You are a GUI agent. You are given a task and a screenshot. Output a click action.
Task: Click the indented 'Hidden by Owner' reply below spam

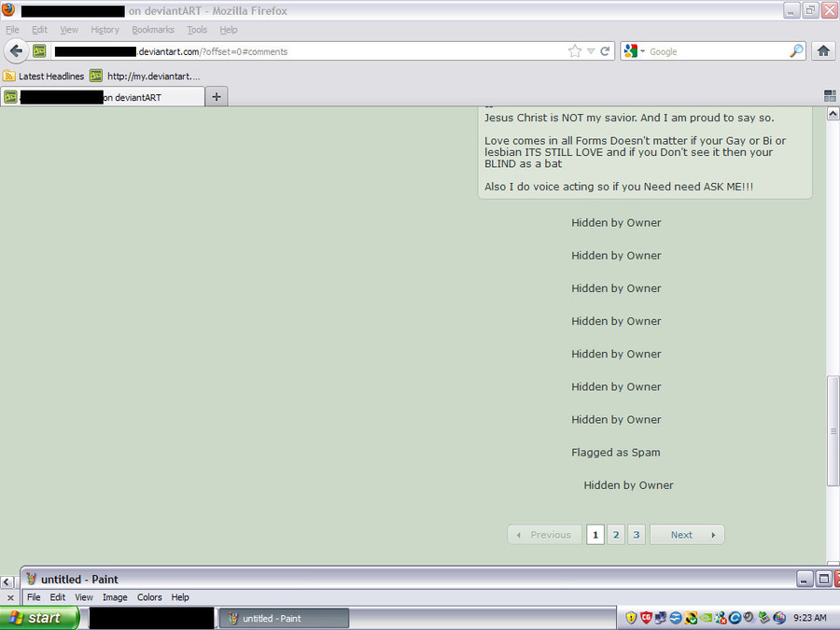[628, 485]
